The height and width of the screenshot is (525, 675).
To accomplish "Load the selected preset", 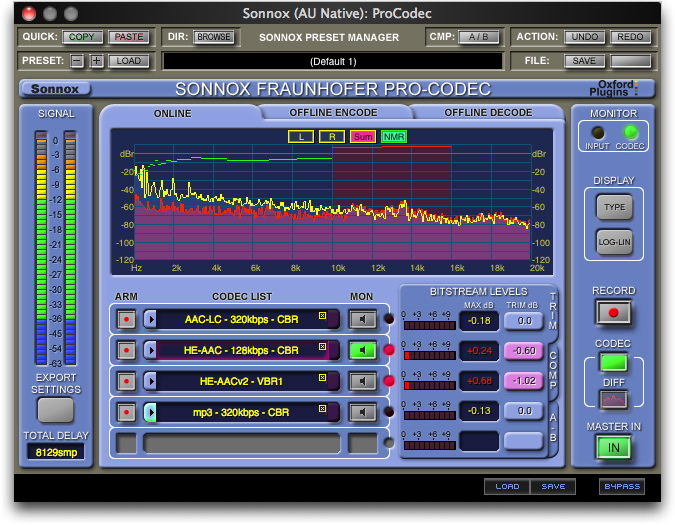I will point(129,61).
